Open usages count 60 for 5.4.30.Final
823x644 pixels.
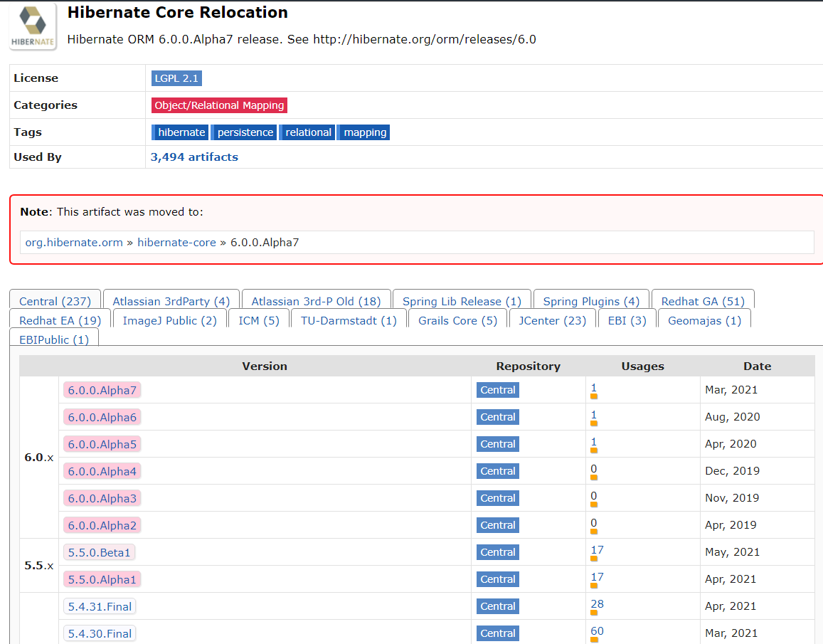pyautogui.click(x=597, y=631)
